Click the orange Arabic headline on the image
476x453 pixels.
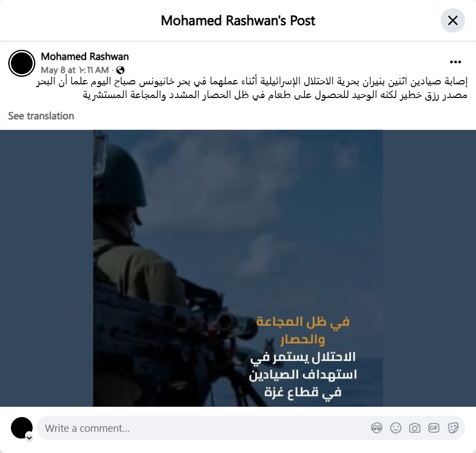coord(303,331)
